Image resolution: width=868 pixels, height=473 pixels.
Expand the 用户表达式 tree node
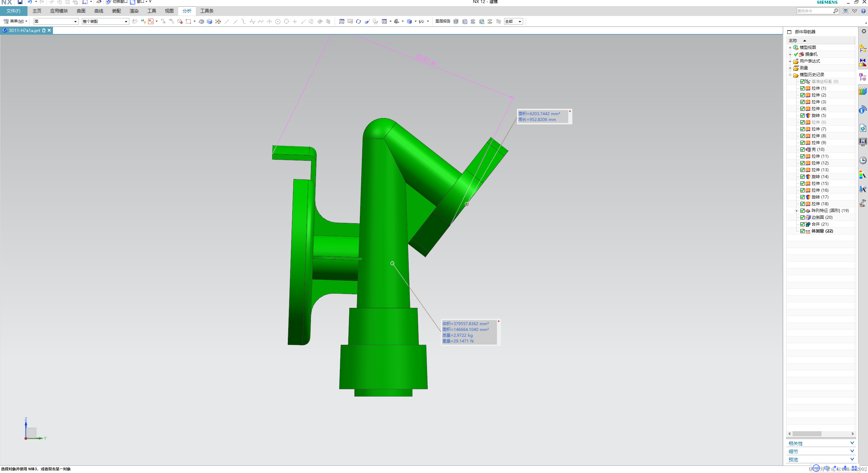pyautogui.click(x=790, y=61)
